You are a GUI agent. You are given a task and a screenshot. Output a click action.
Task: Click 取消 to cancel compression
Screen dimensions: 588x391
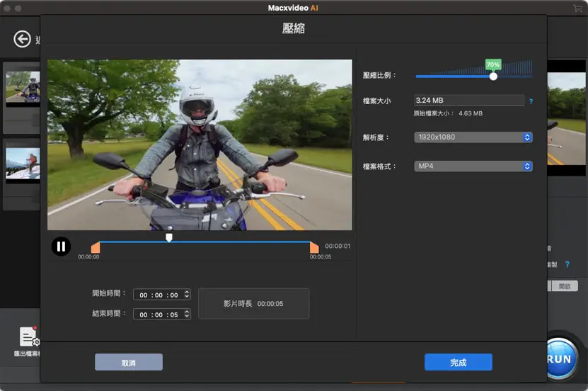tap(129, 363)
